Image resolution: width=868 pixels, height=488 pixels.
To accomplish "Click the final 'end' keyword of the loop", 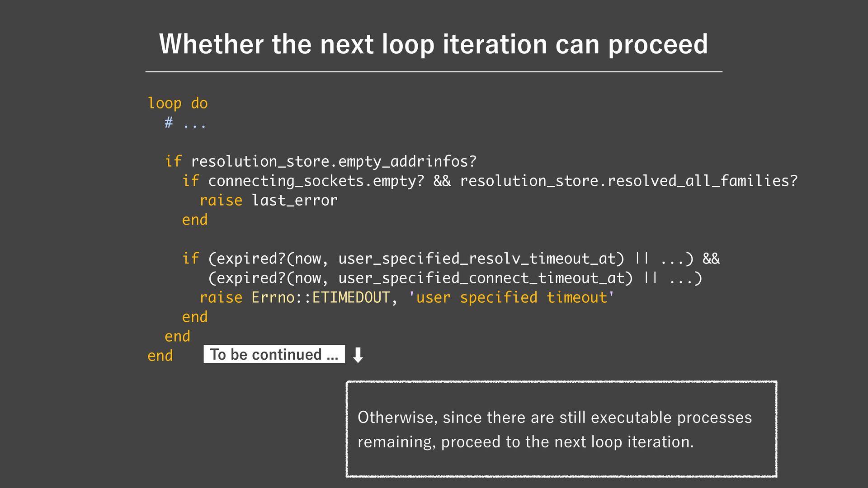I will (160, 356).
